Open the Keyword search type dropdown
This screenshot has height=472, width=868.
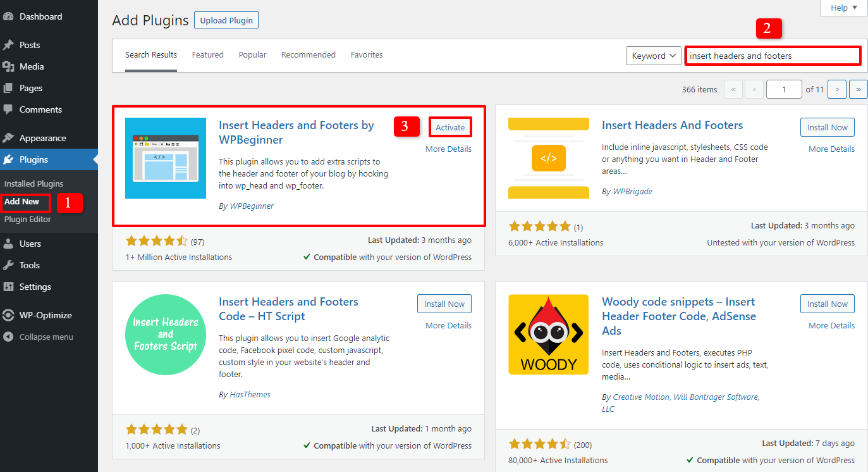click(x=653, y=56)
